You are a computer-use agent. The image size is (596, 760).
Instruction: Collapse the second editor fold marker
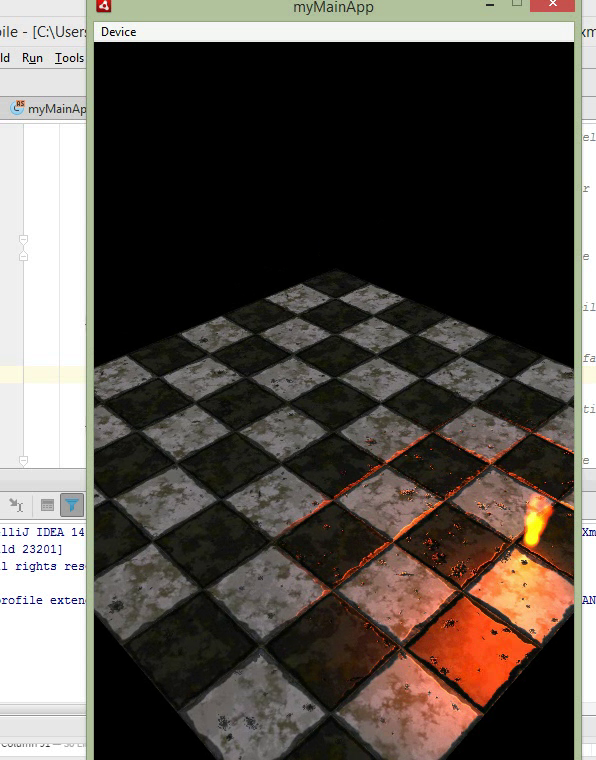23,255
